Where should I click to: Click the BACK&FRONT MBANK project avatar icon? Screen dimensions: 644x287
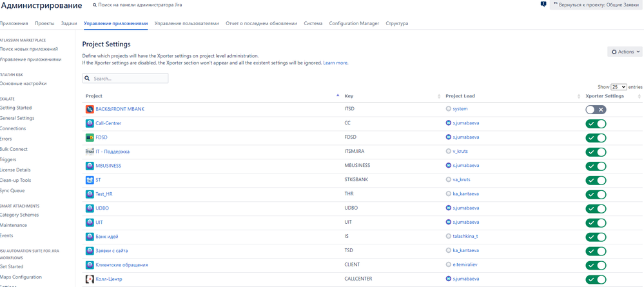90,109
